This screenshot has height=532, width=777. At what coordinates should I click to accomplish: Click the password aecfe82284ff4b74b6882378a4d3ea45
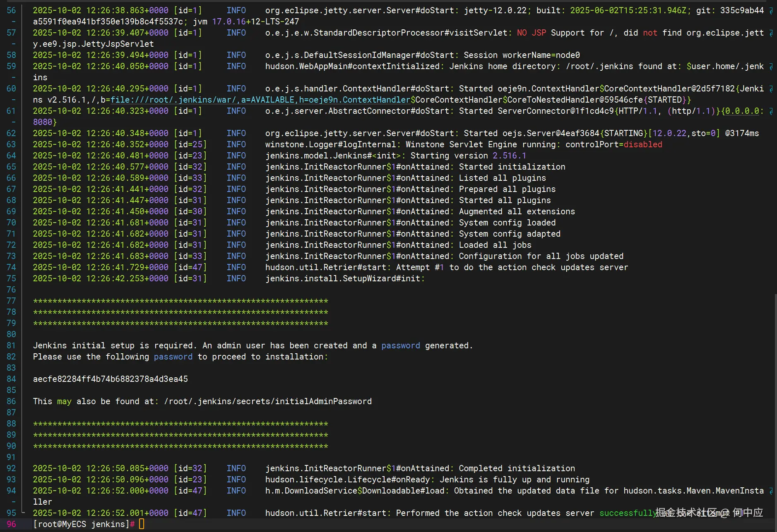click(111, 379)
